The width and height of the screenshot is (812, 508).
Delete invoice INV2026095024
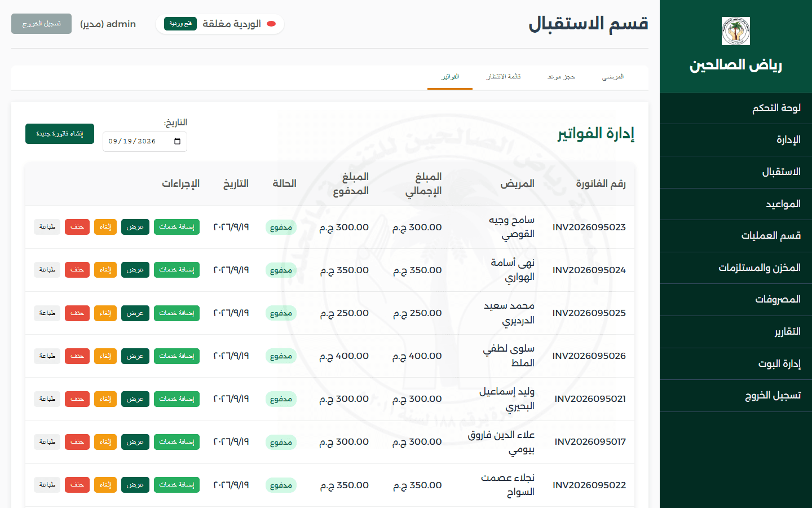coord(77,270)
